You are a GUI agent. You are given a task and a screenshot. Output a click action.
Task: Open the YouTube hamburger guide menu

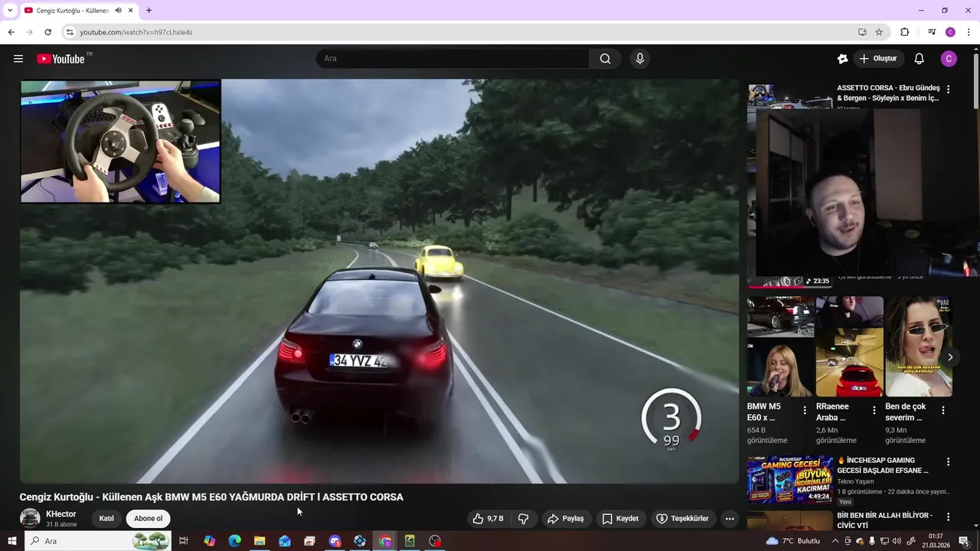(x=18, y=59)
